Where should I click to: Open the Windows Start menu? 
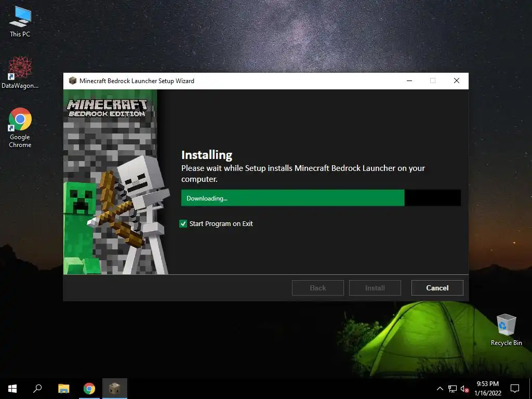(x=12, y=389)
